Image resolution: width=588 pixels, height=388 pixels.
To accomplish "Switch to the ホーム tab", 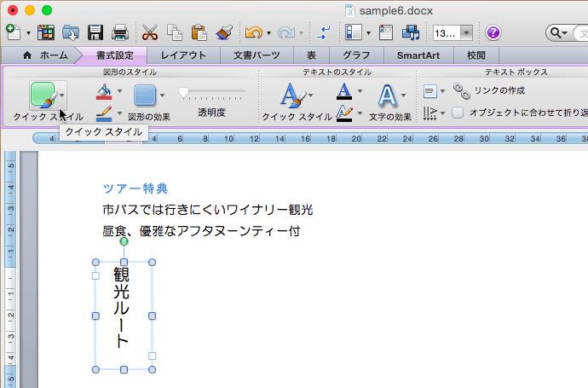I will pyautogui.click(x=45, y=55).
